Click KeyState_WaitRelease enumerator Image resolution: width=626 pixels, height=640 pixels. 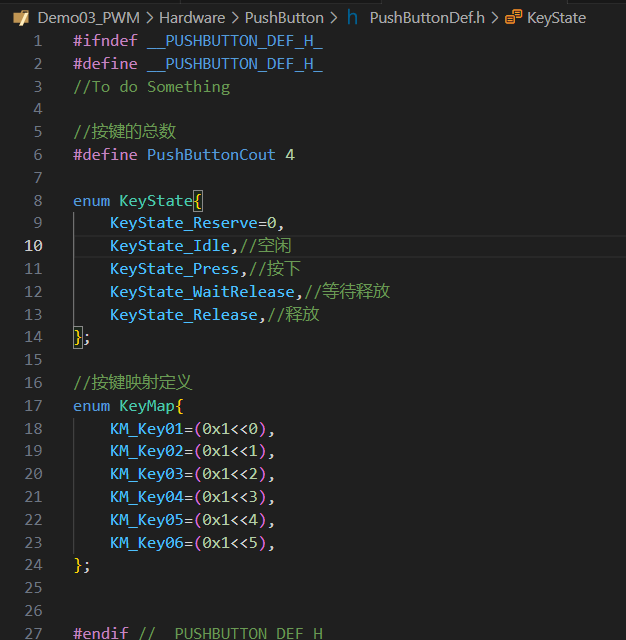202,292
